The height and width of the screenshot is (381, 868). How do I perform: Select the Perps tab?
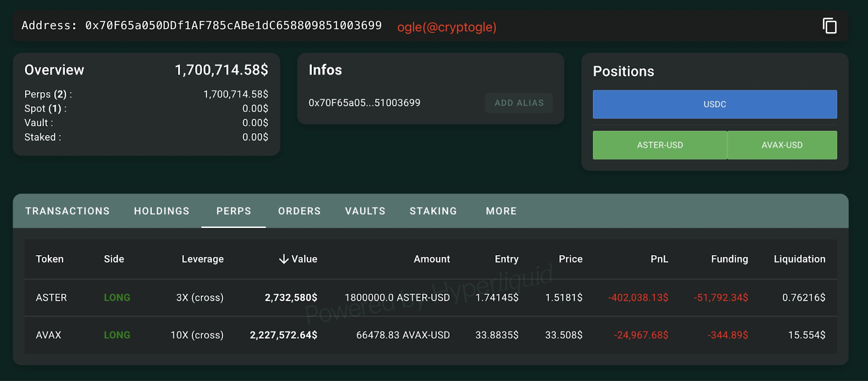[x=233, y=211]
